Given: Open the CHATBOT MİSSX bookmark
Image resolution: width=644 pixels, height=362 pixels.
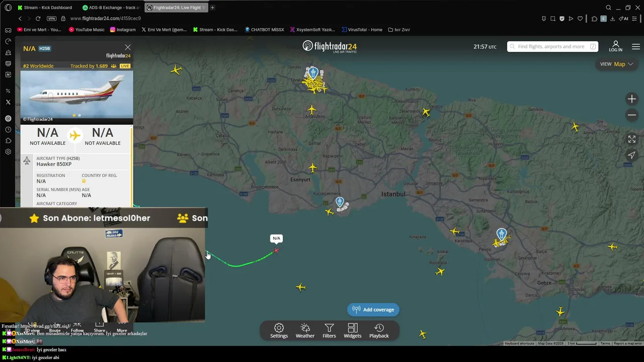Looking at the screenshot, I should (x=264, y=30).
